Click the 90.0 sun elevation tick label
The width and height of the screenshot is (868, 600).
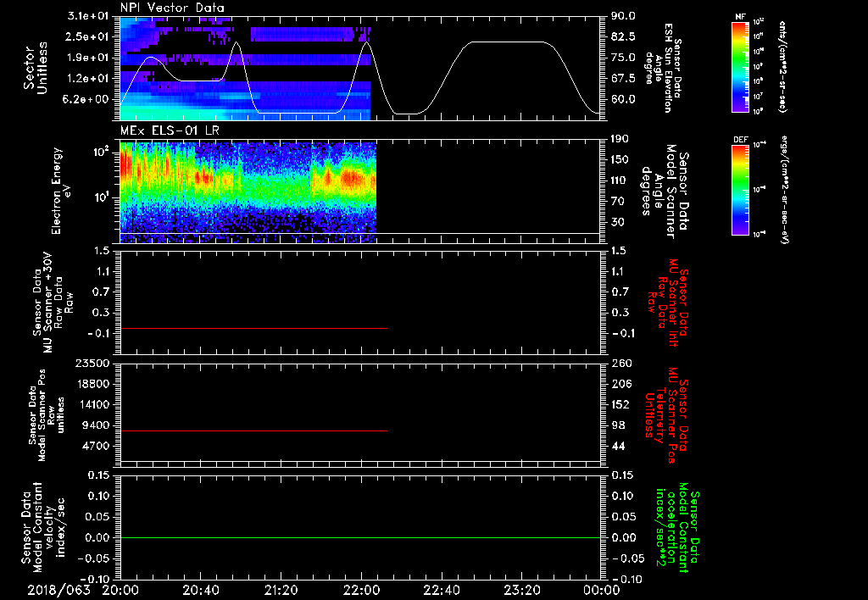tap(623, 16)
